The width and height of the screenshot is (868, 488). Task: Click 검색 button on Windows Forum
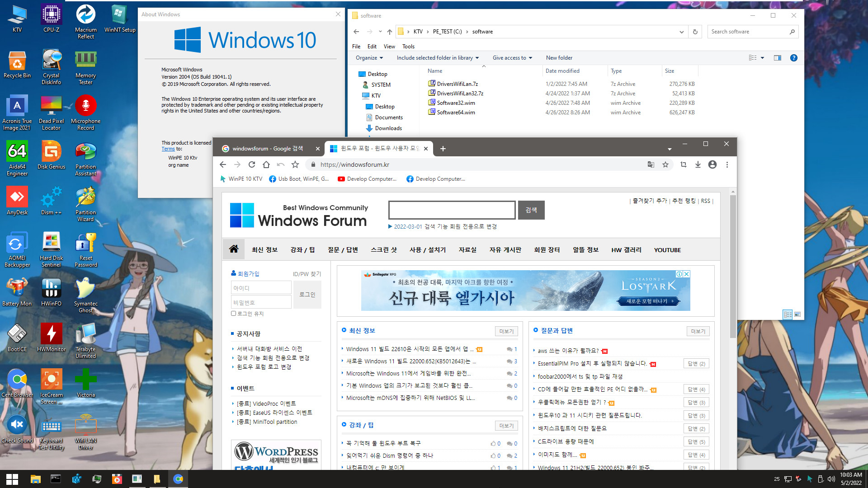pos(531,210)
